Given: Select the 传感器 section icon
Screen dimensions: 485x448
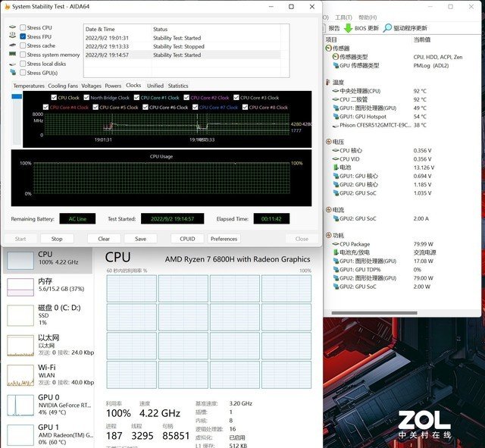Looking at the screenshot, I should (x=328, y=49).
